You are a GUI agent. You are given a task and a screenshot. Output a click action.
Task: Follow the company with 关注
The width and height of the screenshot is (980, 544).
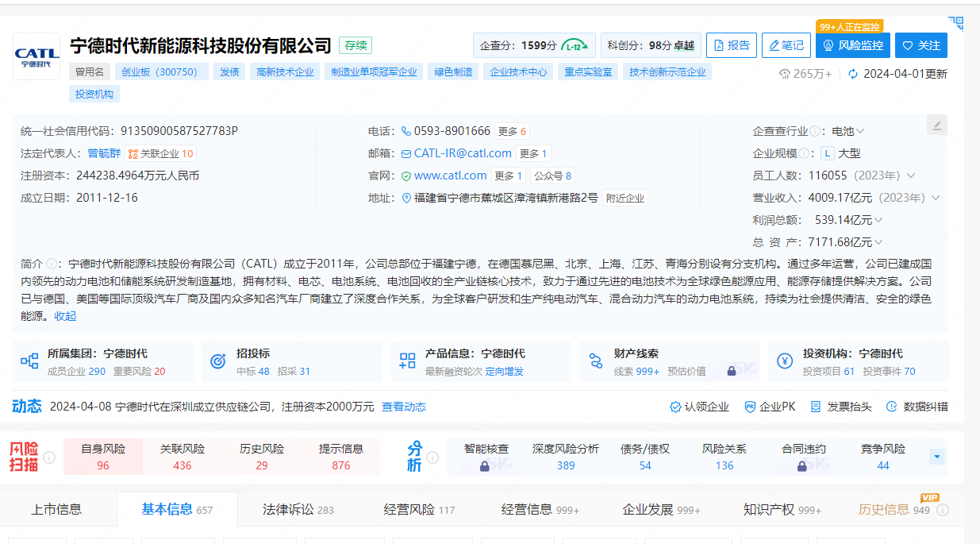(921, 45)
